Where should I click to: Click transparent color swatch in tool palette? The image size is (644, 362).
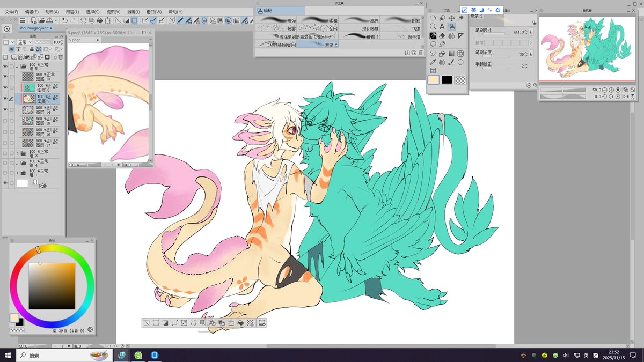tap(460, 79)
